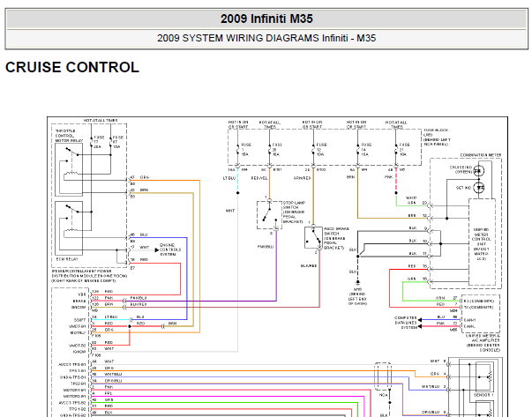Click the ASCD brake switch symbol
Viewport: 532px width, 417px height.
click(313, 238)
